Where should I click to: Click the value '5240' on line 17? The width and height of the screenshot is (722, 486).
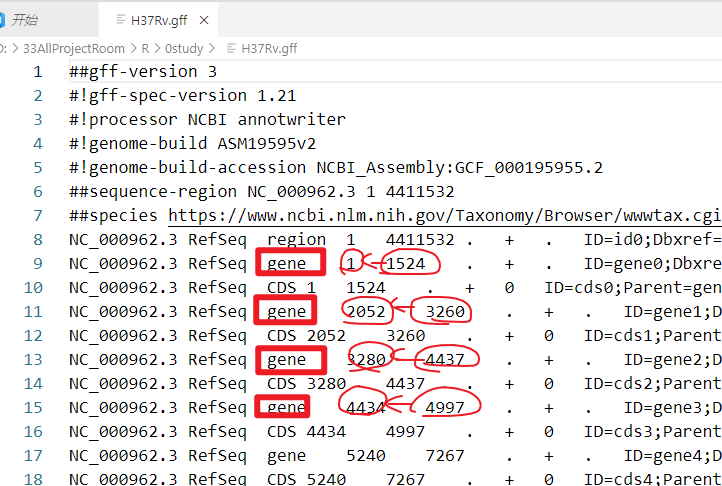click(x=366, y=456)
